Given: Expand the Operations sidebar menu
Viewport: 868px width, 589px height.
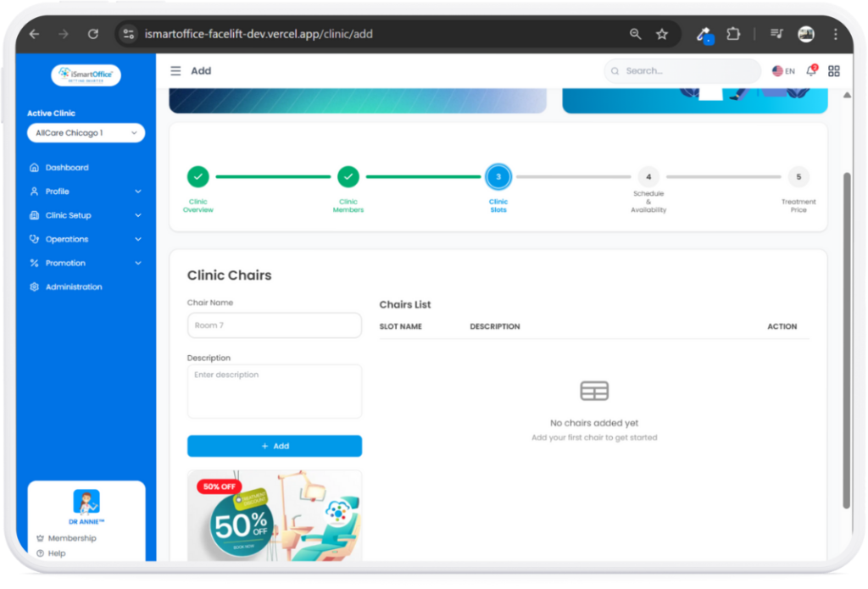Looking at the screenshot, I should [86, 239].
